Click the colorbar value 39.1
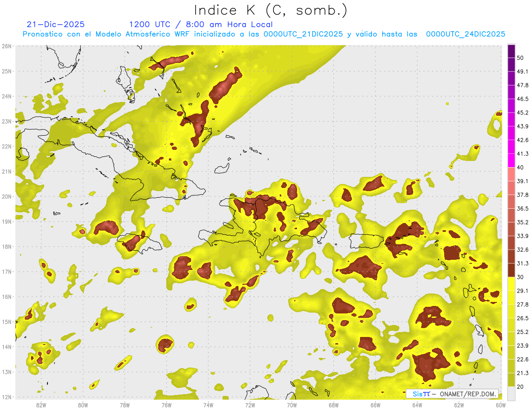 coord(523,181)
